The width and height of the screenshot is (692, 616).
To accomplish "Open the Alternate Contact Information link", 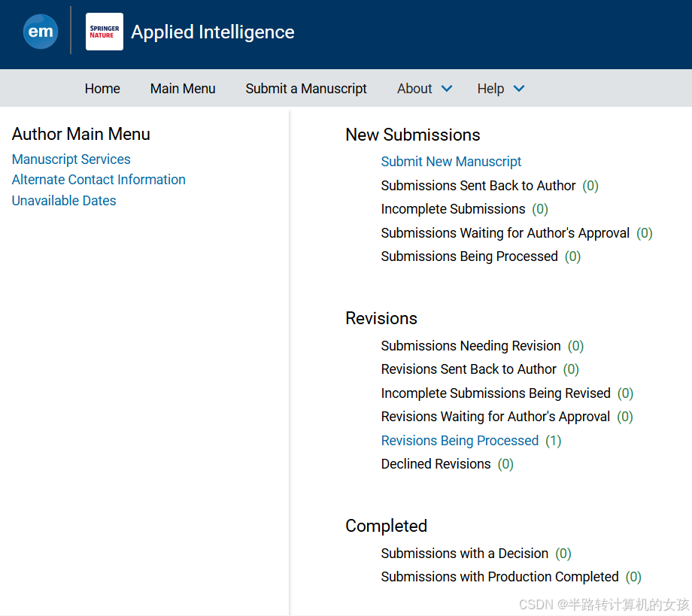I will 99,180.
